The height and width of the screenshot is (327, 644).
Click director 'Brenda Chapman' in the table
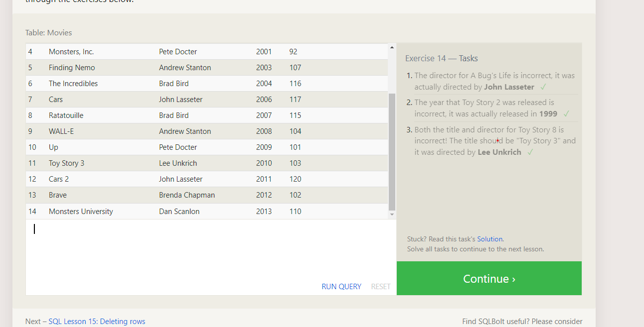(x=187, y=195)
